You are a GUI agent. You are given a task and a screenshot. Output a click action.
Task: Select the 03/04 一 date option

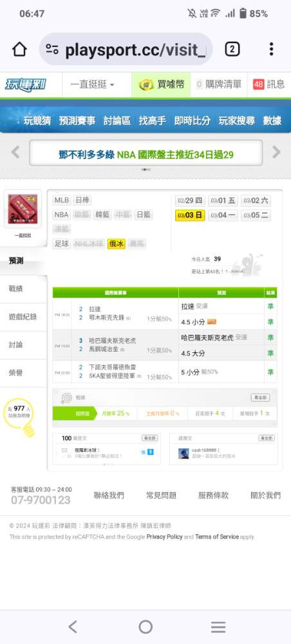pos(223,215)
